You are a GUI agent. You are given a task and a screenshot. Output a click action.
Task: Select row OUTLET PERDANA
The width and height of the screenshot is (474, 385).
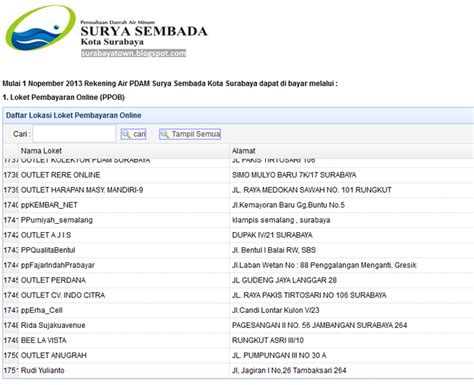[x=238, y=280]
